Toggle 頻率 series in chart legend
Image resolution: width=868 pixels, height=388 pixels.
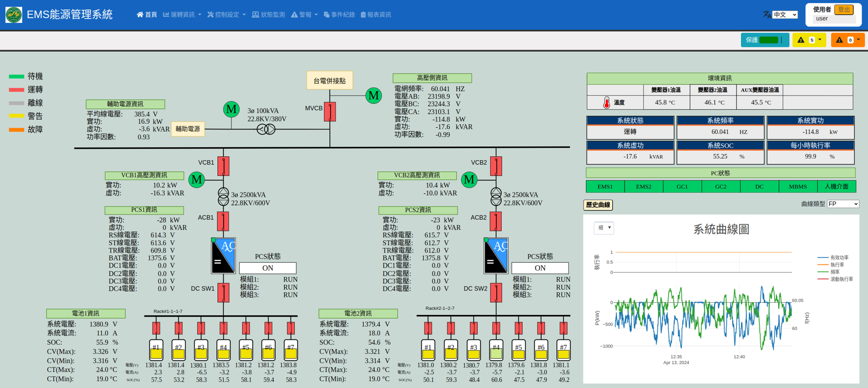click(x=834, y=272)
